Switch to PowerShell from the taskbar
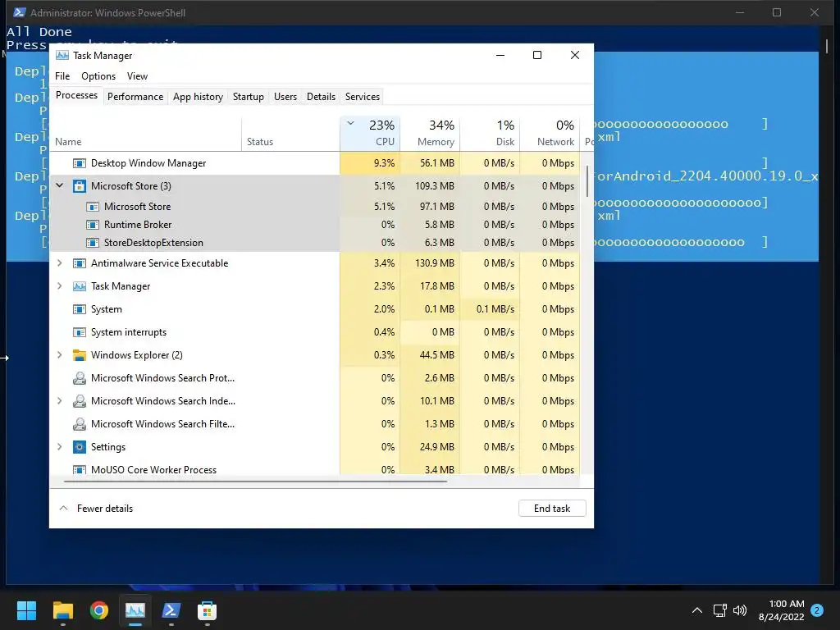 171,610
